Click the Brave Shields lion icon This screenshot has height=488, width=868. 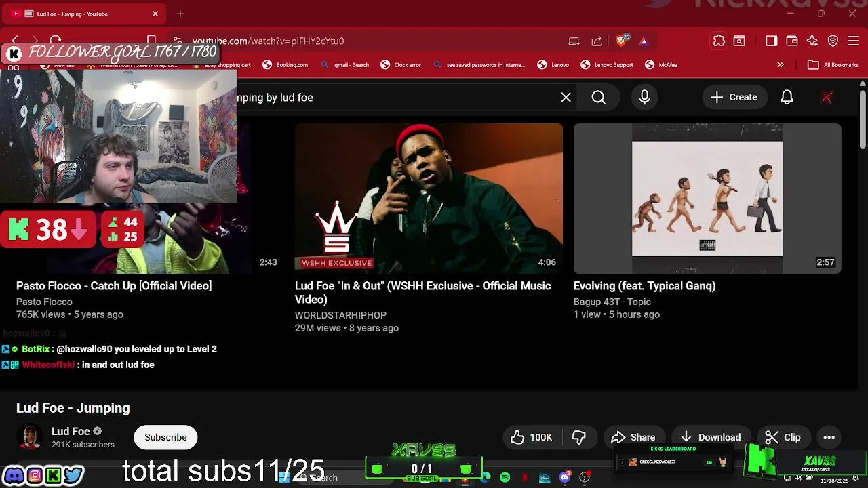pyautogui.click(x=621, y=41)
